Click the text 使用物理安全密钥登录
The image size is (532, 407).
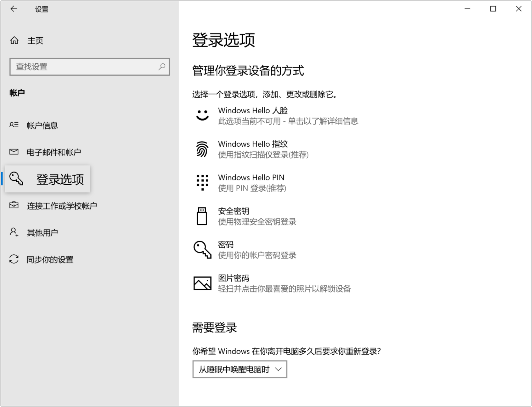click(257, 222)
